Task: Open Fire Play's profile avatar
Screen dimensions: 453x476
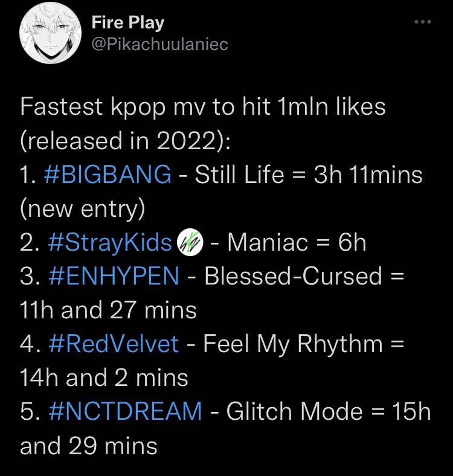Action: pyautogui.click(x=50, y=33)
